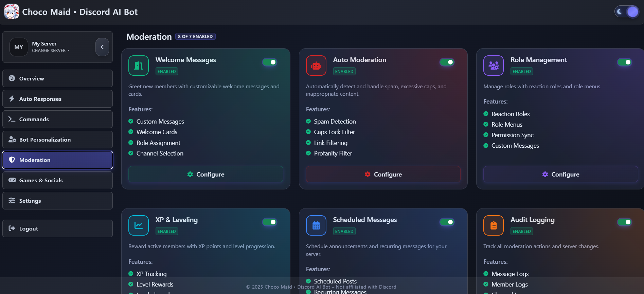Click the Message Logs feature text
644x294 pixels.
(x=510, y=274)
